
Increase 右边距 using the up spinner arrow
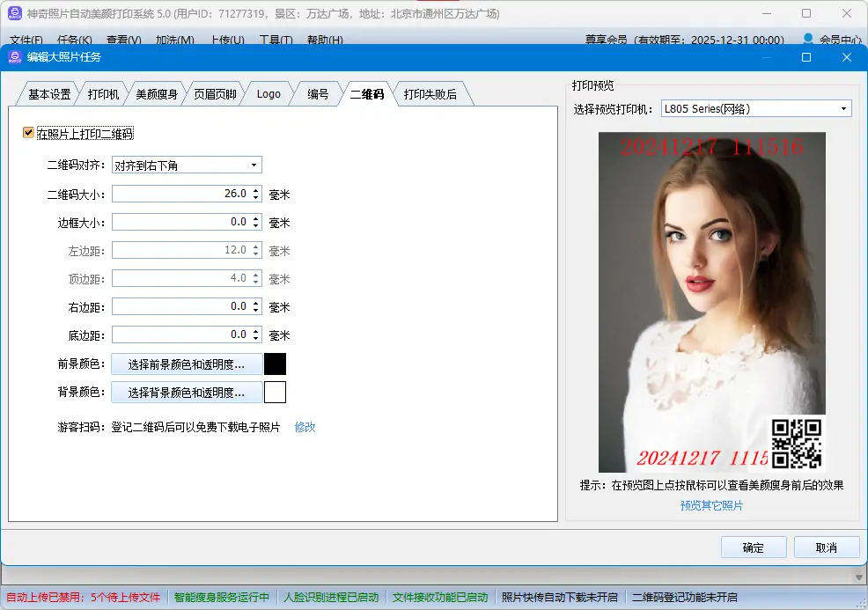256,303
